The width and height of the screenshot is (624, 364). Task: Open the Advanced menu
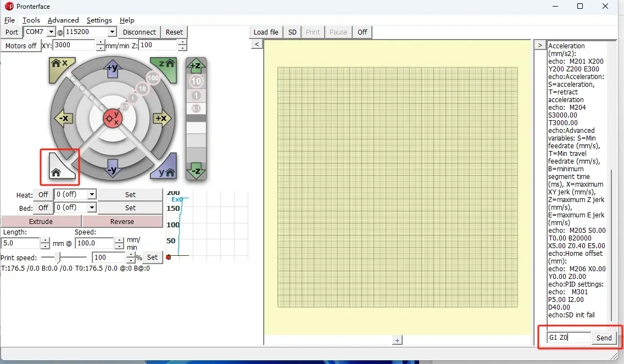point(63,20)
